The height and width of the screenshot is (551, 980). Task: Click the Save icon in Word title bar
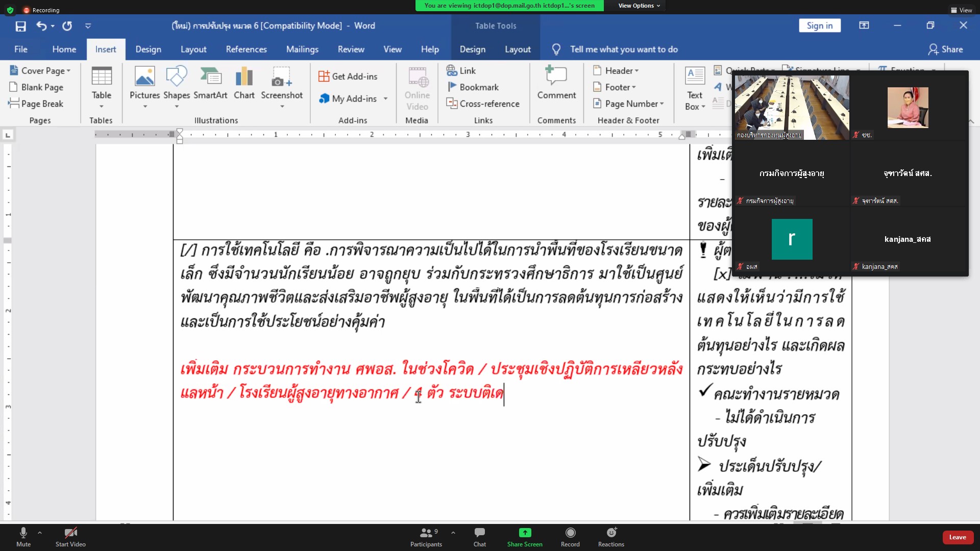(20, 26)
